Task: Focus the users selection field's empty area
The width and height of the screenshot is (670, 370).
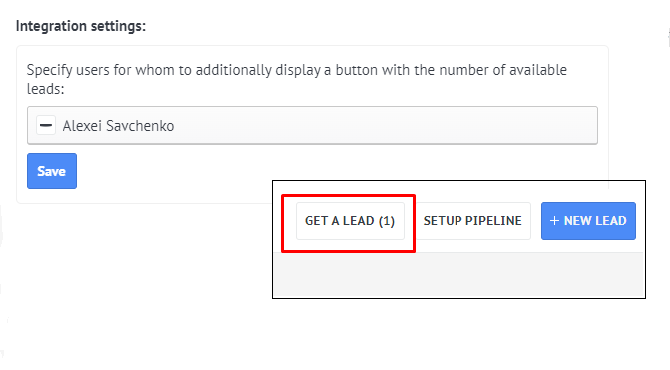Action: coord(385,126)
